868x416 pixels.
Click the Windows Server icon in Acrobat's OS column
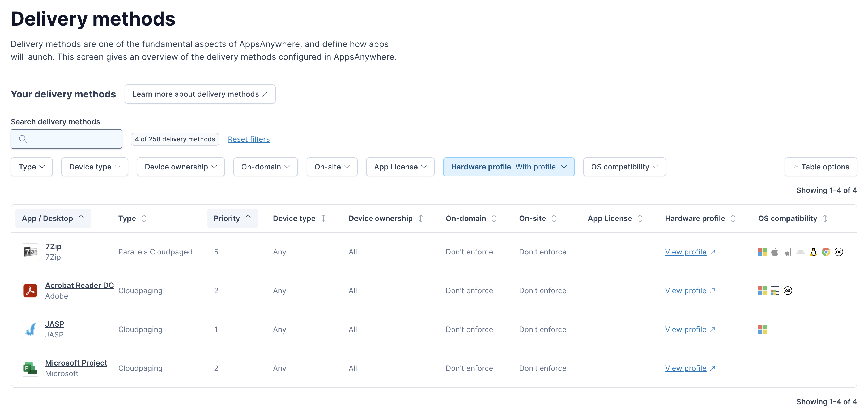775,290
